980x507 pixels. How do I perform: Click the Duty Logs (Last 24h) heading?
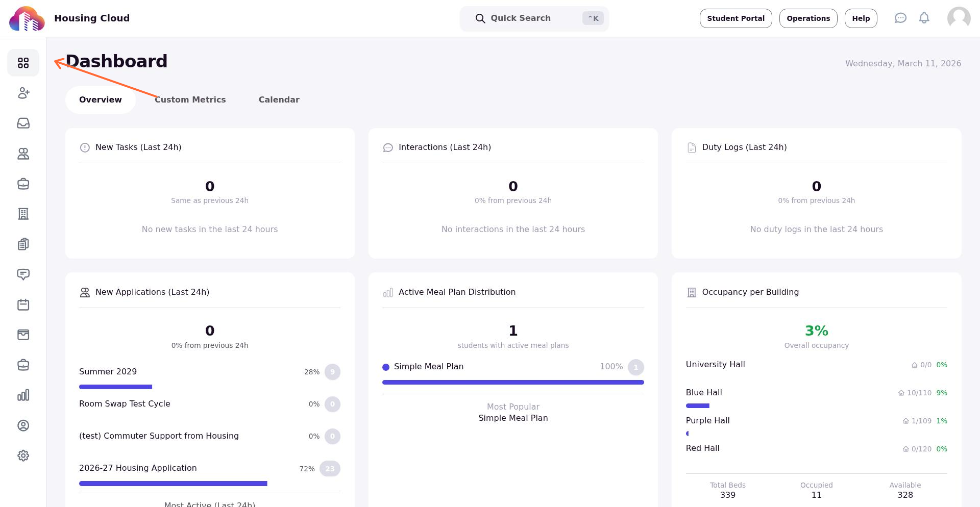pyautogui.click(x=744, y=147)
